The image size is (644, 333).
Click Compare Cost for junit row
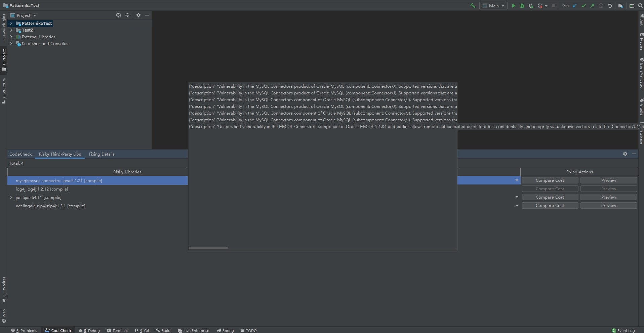(x=550, y=197)
